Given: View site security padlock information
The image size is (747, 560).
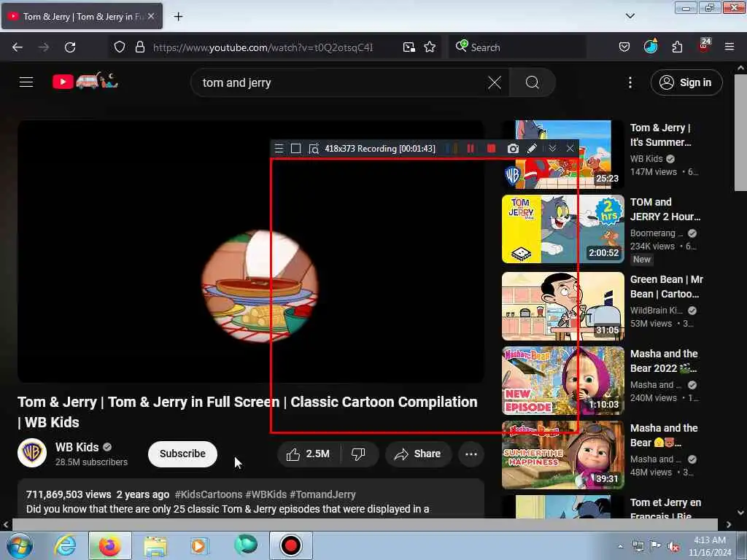Looking at the screenshot, I should [x=139, y=47].
